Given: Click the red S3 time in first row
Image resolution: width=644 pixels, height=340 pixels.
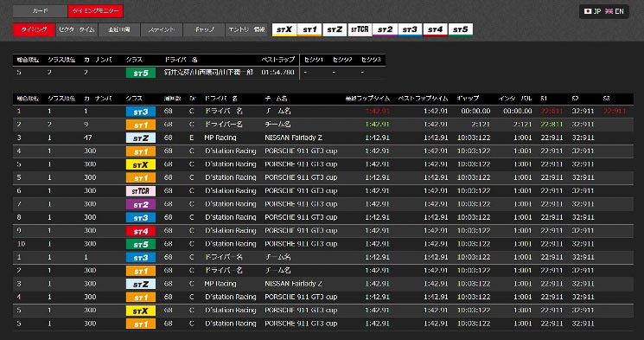Looking at the screenshot, I should [615, 112].
